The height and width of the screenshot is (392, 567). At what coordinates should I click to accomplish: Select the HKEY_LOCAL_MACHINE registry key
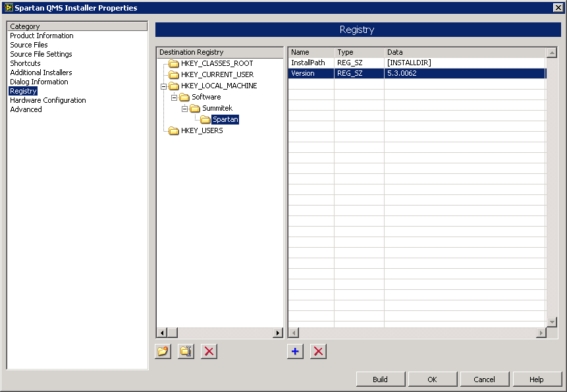[219, 86]
